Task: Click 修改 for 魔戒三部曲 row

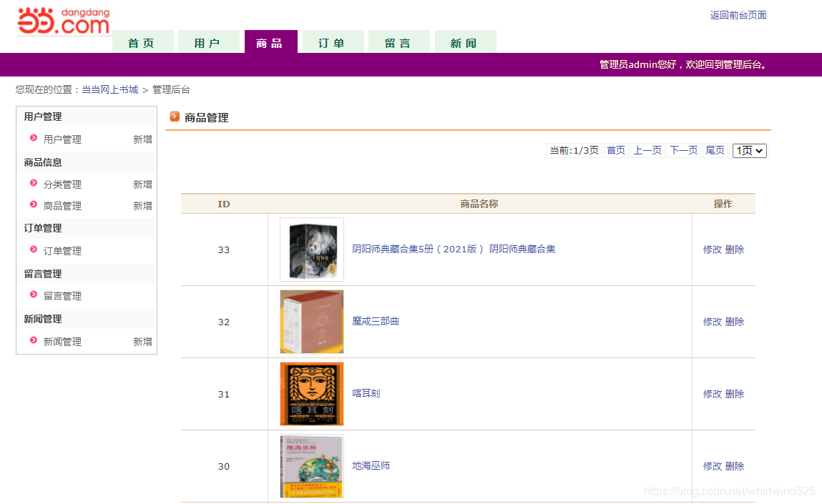Action: [712, 322]
